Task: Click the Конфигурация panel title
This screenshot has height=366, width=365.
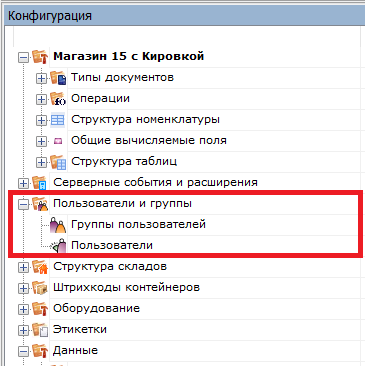Action: (x=50, y=16)
